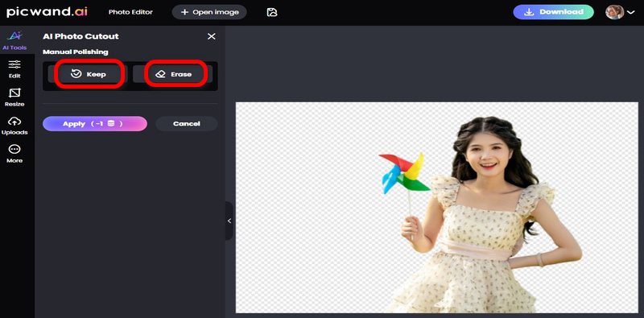This screenshot has height=318, width=644.
Task: Open the Edit sliders panel
Action: click(x=14, y=69)
